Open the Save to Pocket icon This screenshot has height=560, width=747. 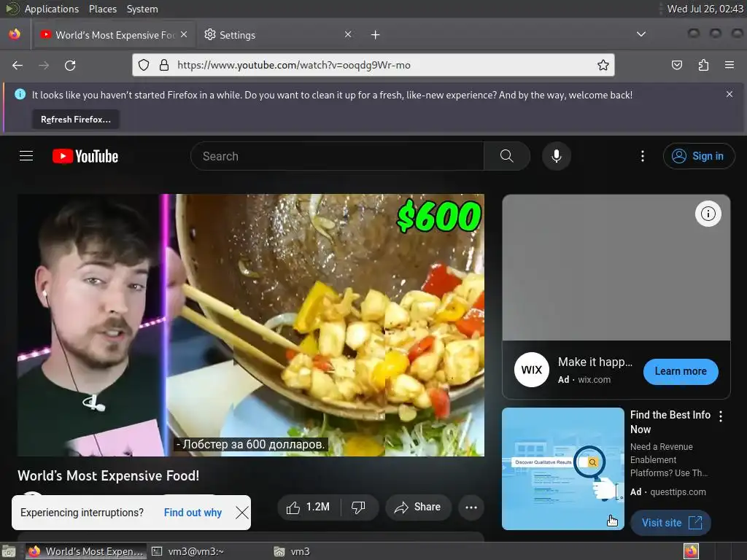677,65
